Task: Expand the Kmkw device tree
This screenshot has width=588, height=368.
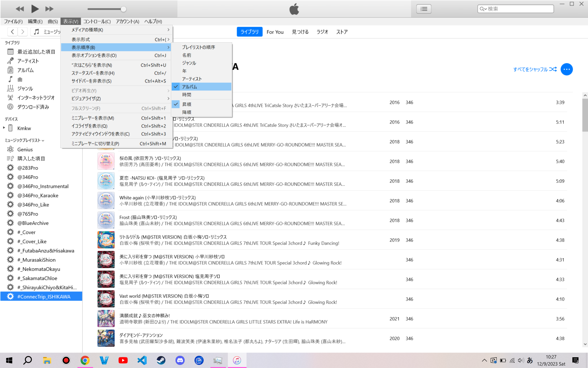Action: coord(4,128)
